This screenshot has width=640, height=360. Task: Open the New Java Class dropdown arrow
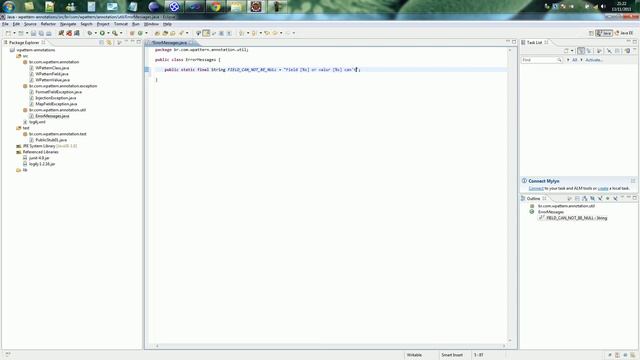pyautogui.click(x=146, y=33)
